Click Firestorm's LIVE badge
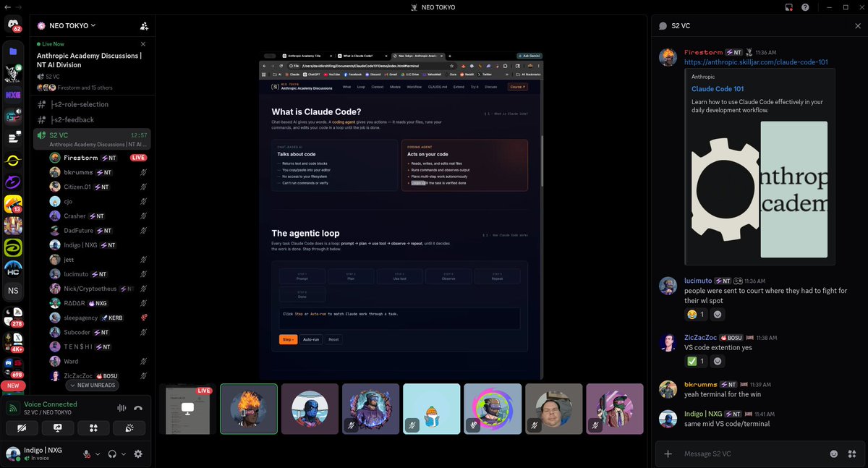Viewport: 868px width, 468px height. tap(139, 158)
